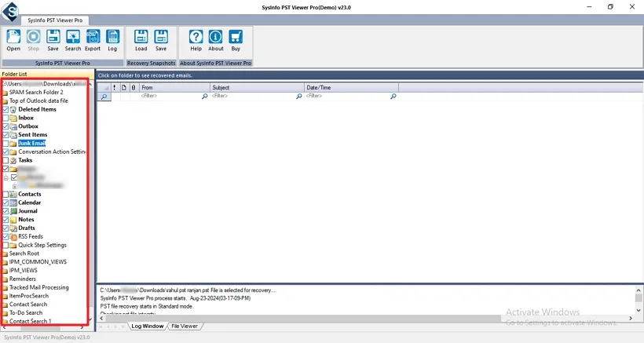Viewport: 644px width, 343px height.
Task: Click the Export toolbar icon
Action: [x=93, y=37]
